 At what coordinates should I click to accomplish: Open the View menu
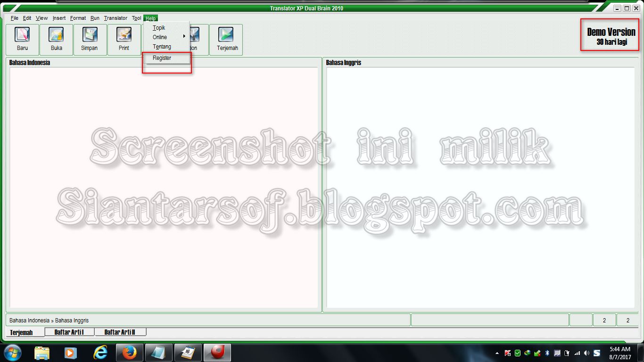pos(41,18)
